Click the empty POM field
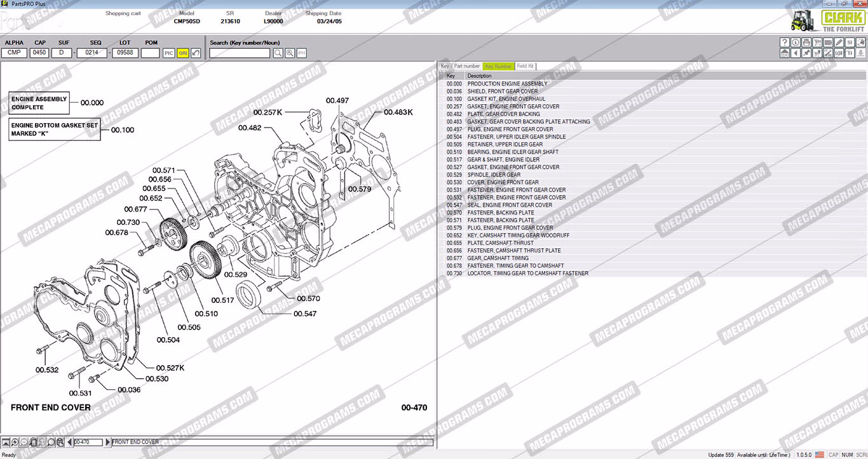This screenshot has width=868, height=459. pyautogui.click(x=150, y=53)
